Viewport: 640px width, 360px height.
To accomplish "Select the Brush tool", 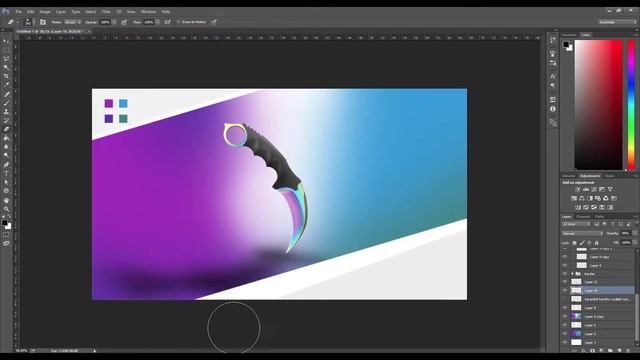I will coord(6,102).
